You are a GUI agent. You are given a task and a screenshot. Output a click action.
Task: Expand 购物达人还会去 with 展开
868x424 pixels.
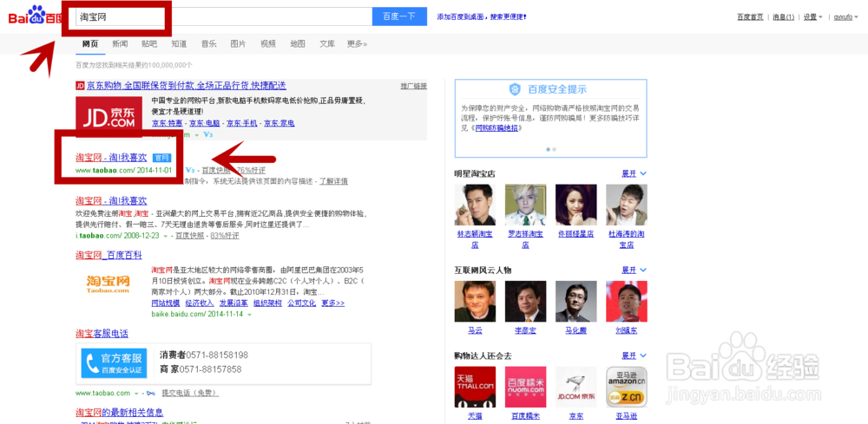click(x=634, y=355)
